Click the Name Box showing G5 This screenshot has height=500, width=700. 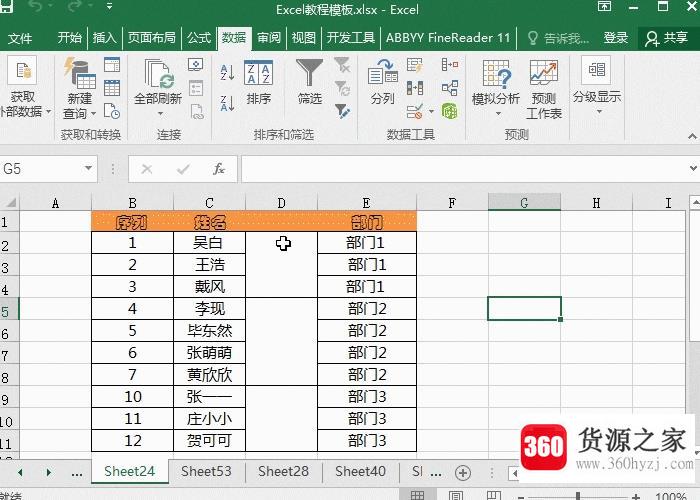[42, 169]
